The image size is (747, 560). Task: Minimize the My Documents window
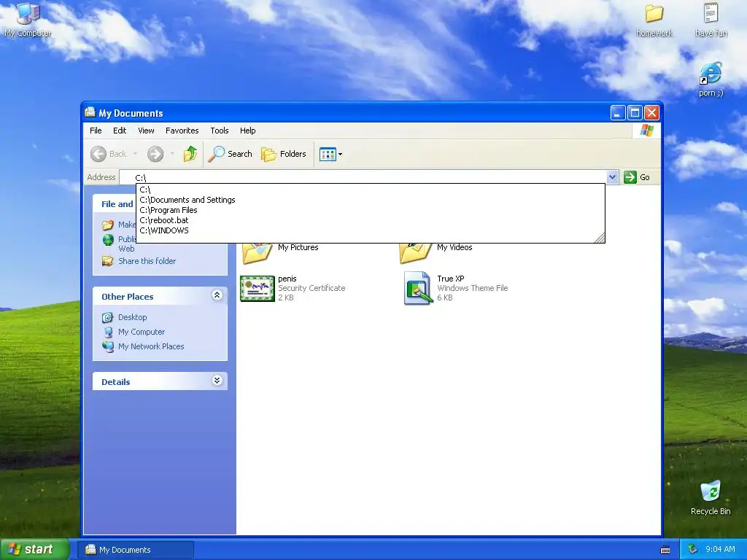coord(618,113)
